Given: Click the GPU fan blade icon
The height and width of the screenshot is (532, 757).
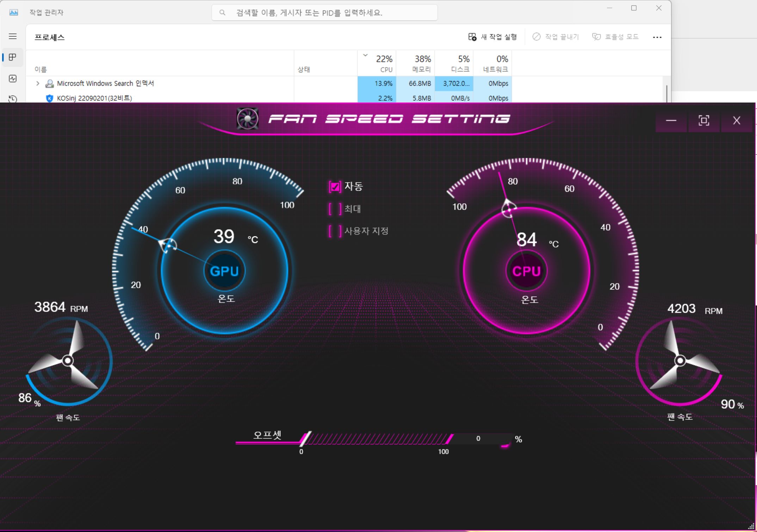Looking at the screenshot, I should tap(68, 360).
